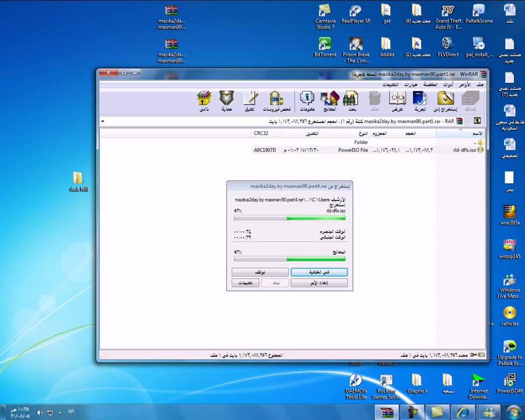Select the Windows Live Messenger desktop icon
The width and height of the screenshot is (525, 420).
click(x=509, y=286)
